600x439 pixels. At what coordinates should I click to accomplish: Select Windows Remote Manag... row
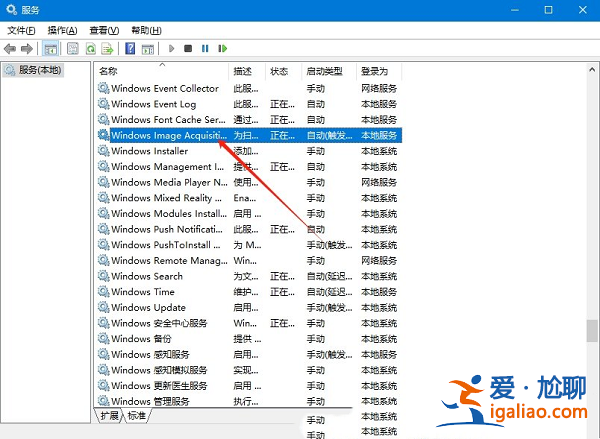tap(249, 261)
